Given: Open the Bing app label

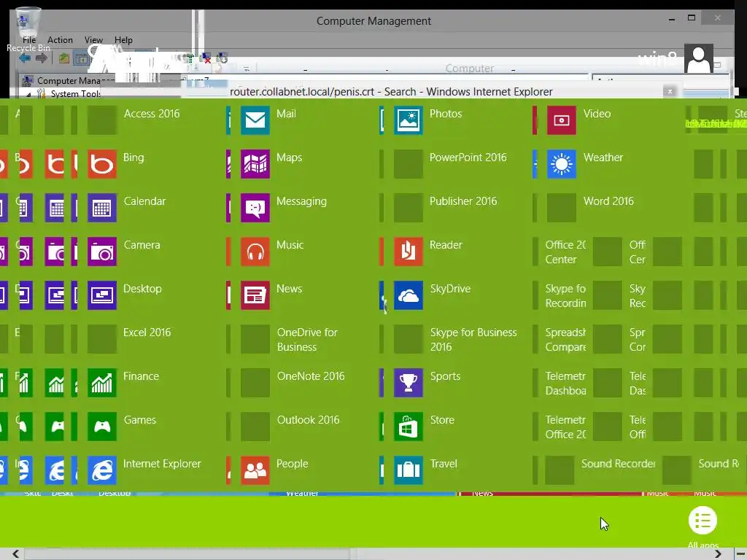Looking at the screenshot, I should pos(133,157).
